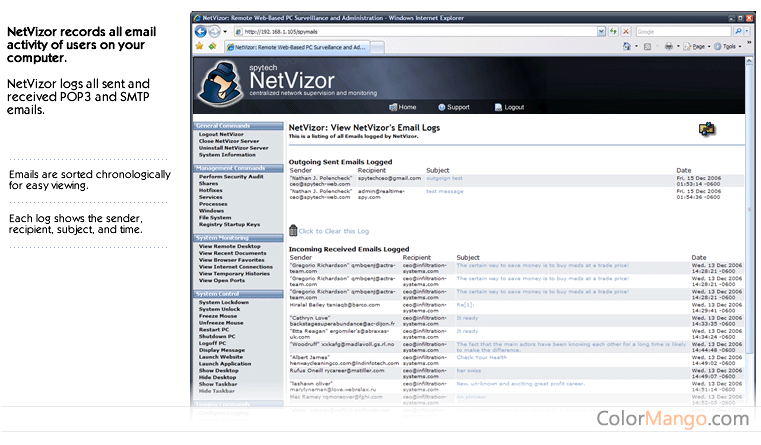Screen dimensions: 761x445
Task: Click the trash can icon near Clear Log
Action: tap(293, 231)
